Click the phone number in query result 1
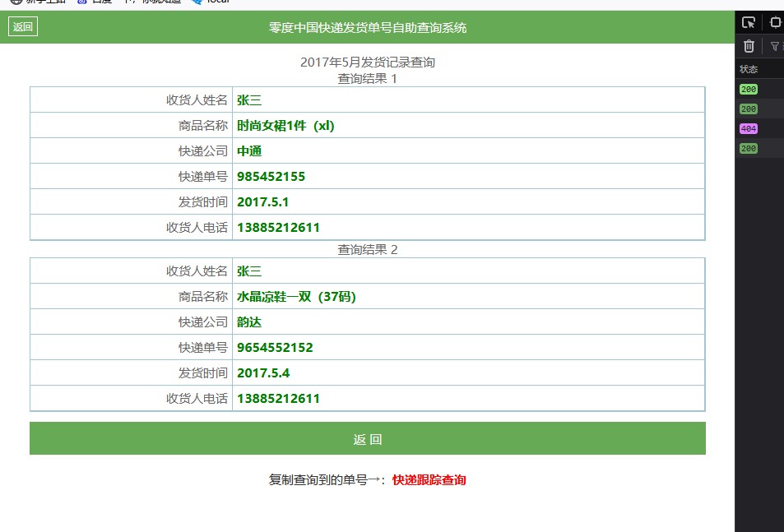This screenshot has height=532, width=784. tap(278, 228)
